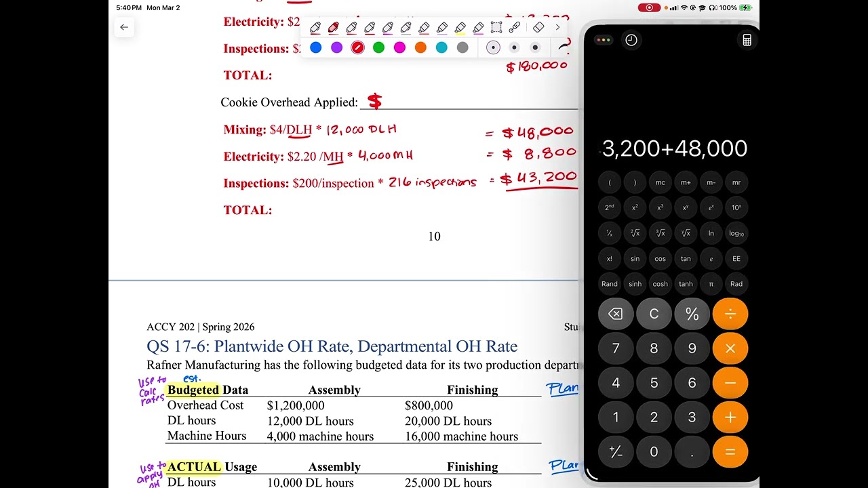Tap the log10 key
The height and width of the screenshot is (488, 868).
tap(736, 233)
